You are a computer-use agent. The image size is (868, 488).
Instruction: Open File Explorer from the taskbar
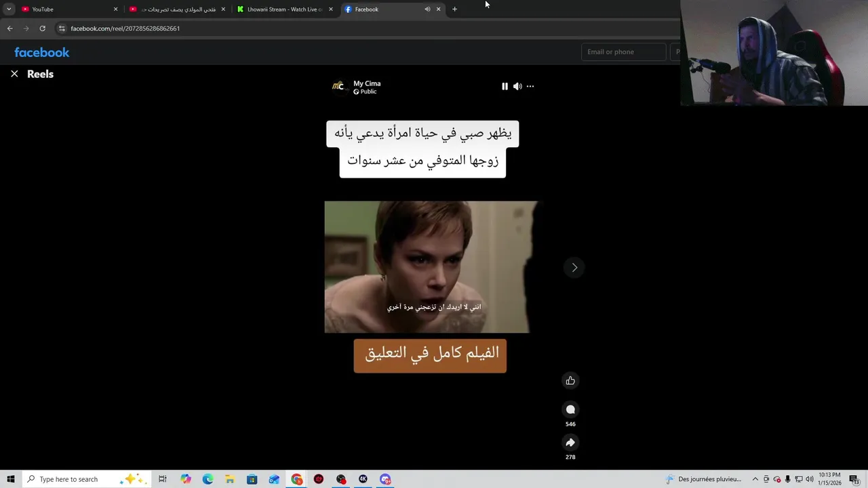click(230, 479)
